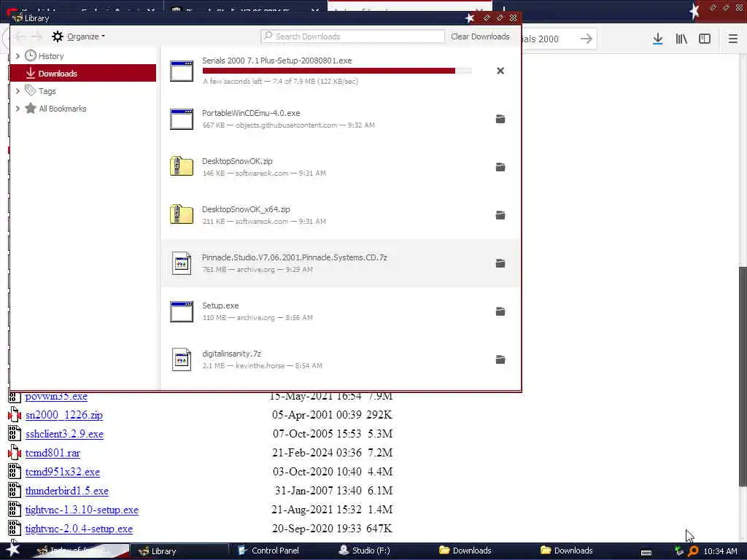Expand the Tags tree node
747x560 pixels.
pyautogui.click(x=18, y=91)
